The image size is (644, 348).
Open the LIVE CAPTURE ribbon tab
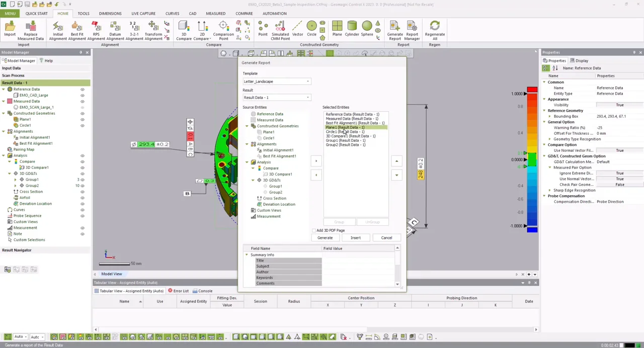click(x=143, y=14)
